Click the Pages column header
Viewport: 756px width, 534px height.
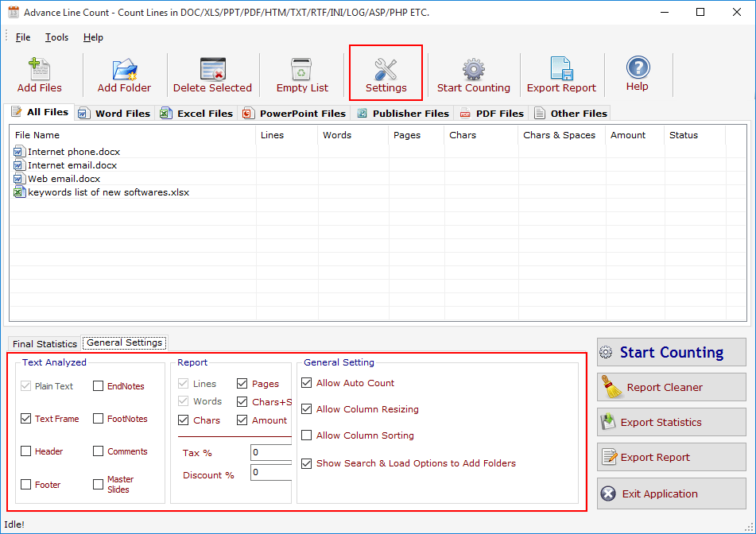pos(416,135)
